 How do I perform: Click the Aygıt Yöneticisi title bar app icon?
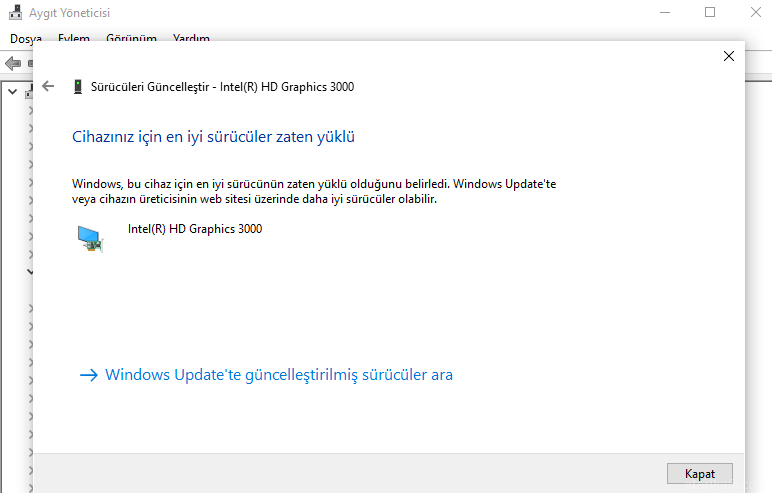[x=16, y=12]
